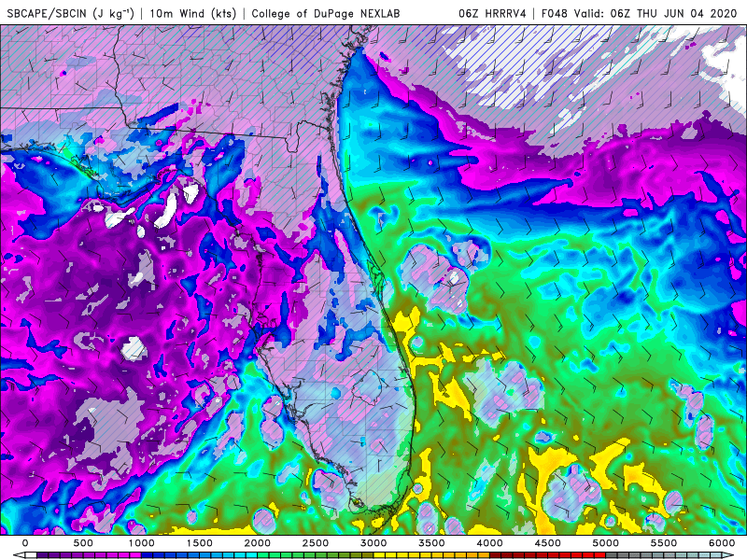Click the College of DuPage NEXLAB text
This screenshot has height=560, width=747.
(325, 13)
